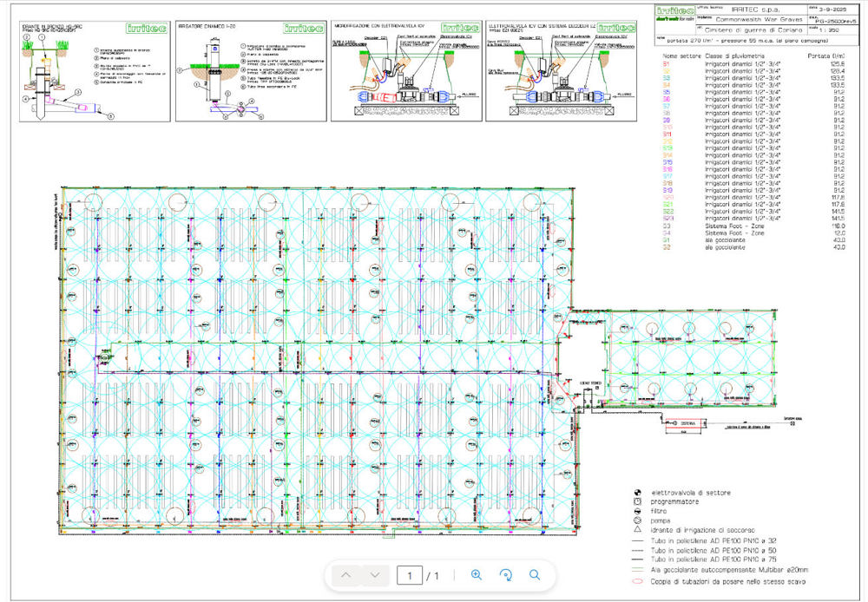
Task: Click the "elettrovalvola di settore" legend entry
Action: pyautogui.click(x=691, y=493)
